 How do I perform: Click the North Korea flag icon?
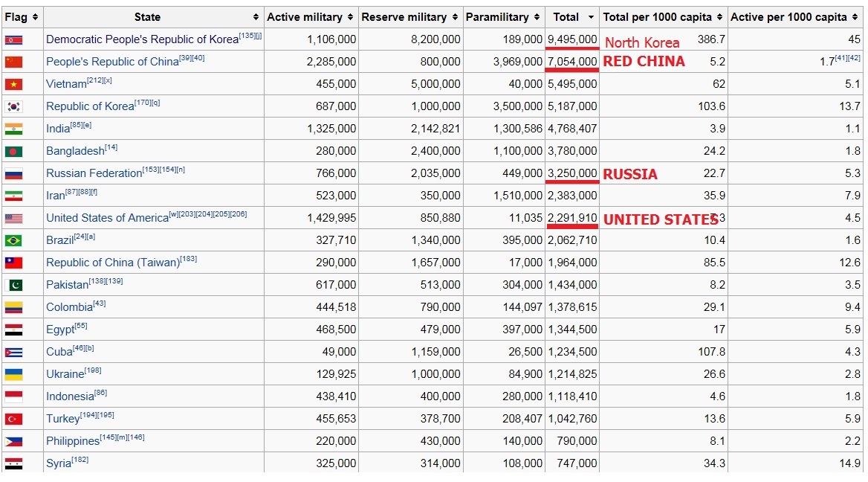point(13,40)
